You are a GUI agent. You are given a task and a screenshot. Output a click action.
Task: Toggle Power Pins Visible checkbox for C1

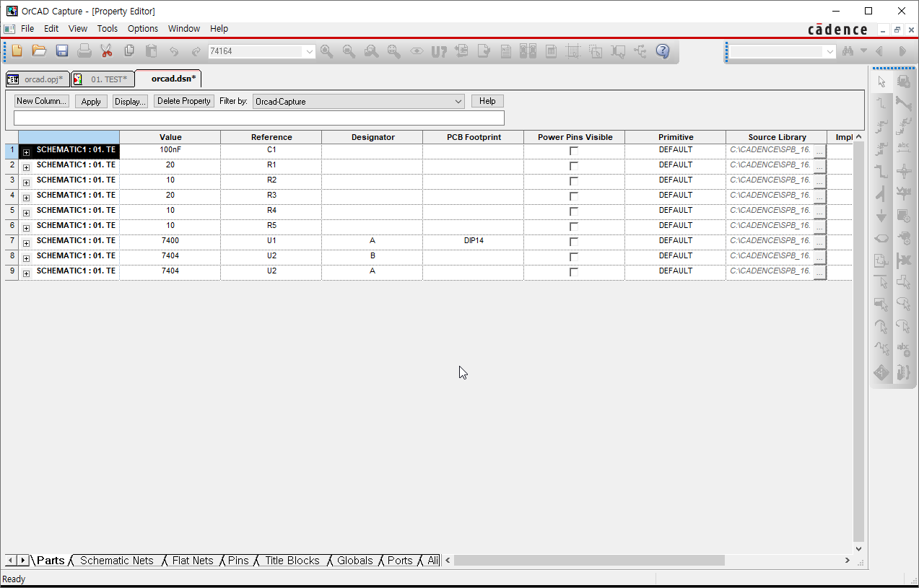[x=574, y=151]
